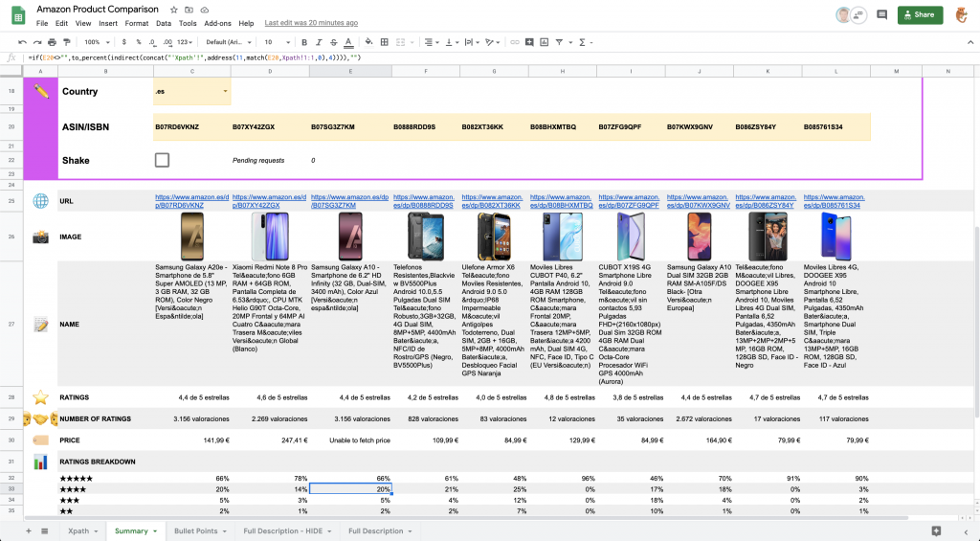Open the Data menu
Screen dimensions: 980x541
pos(164,23)
